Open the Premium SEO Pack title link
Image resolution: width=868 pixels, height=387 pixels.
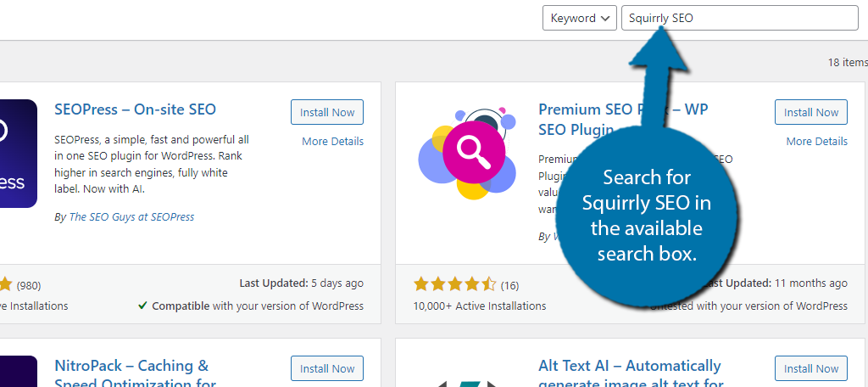click(x=623, y=119)
